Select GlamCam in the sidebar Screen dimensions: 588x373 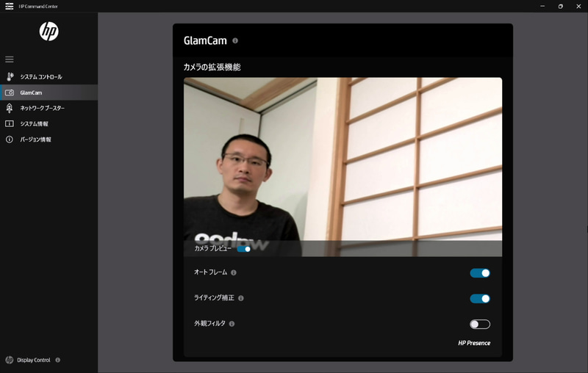49,93
